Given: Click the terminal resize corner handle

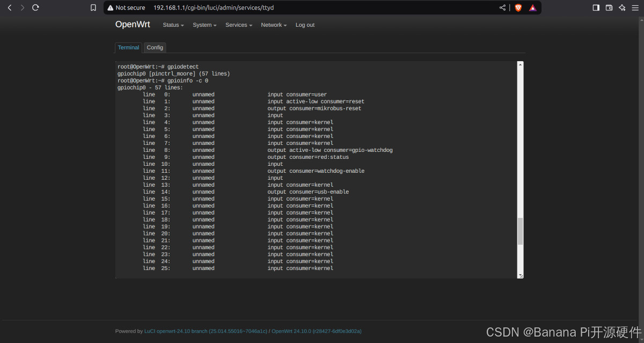Looking at the screenshot, I should (520, 275).
